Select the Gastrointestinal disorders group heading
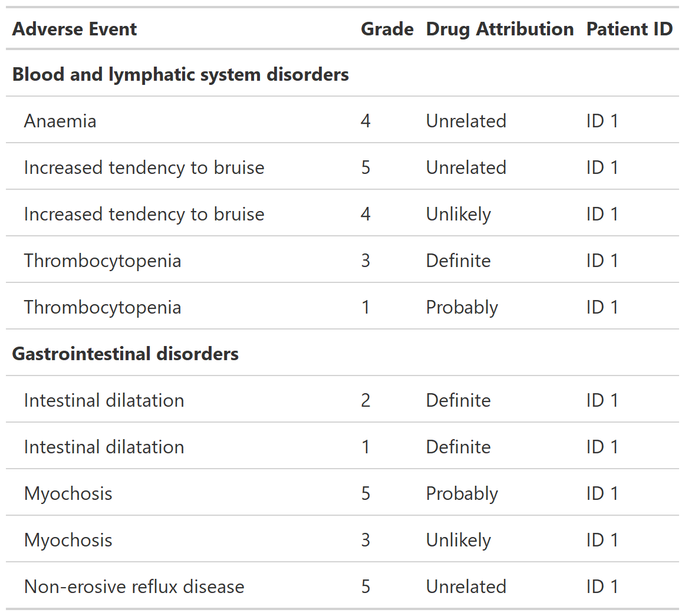 [125, 354]
